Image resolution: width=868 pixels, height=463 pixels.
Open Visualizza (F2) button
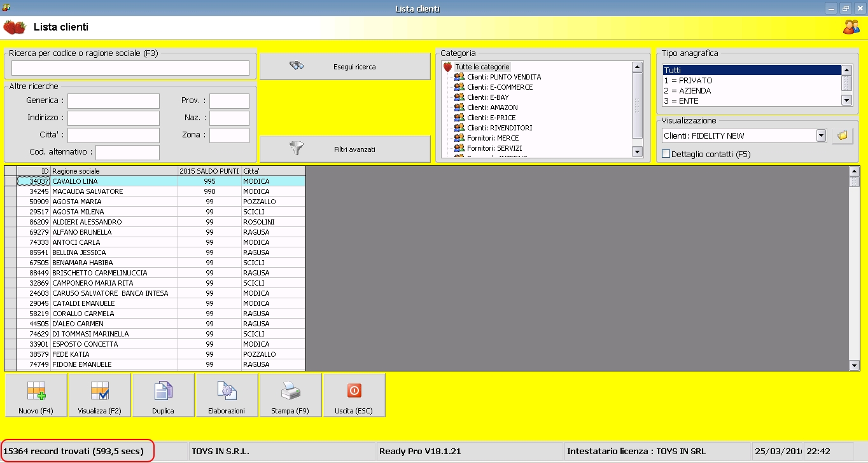click(99, 395)
